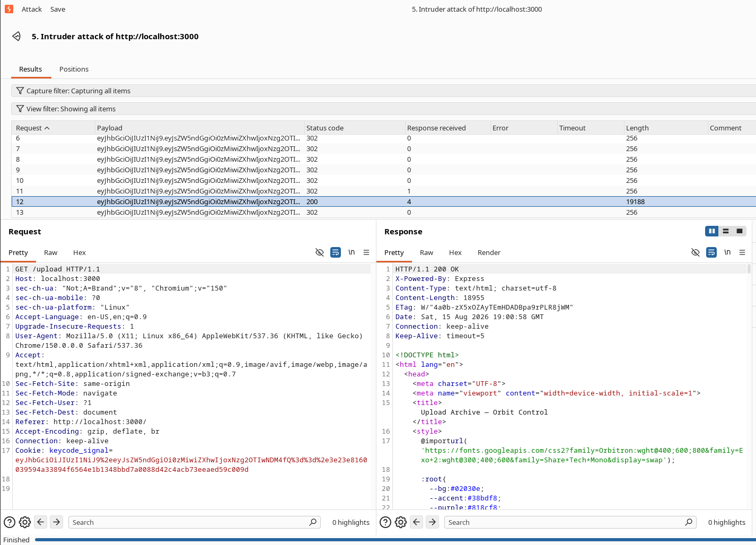The width and height of the screenshot is (756, 545).
Task: Toggle non-printable \n characters in Request panel
Action: click(x=351, y=252)
